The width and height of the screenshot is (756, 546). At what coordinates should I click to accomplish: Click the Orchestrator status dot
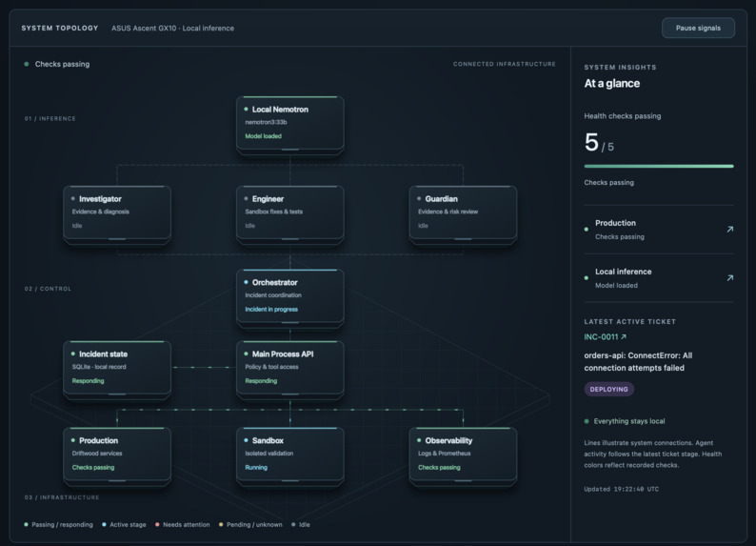tap(246, 282)
